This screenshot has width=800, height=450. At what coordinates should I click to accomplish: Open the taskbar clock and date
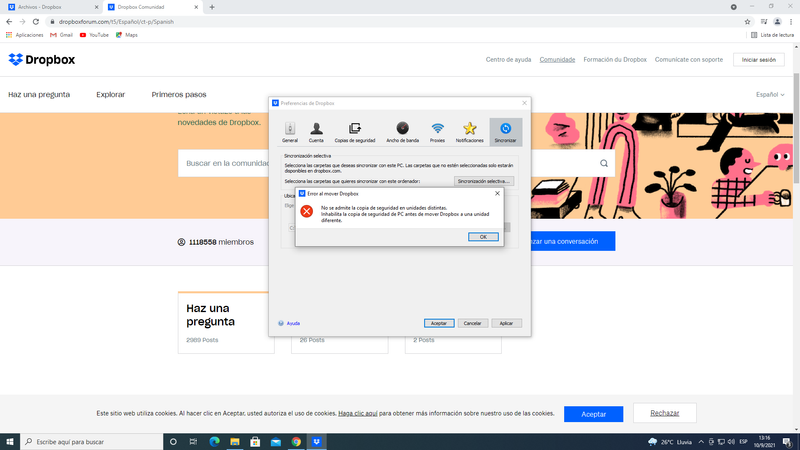(x=764, y=442)
